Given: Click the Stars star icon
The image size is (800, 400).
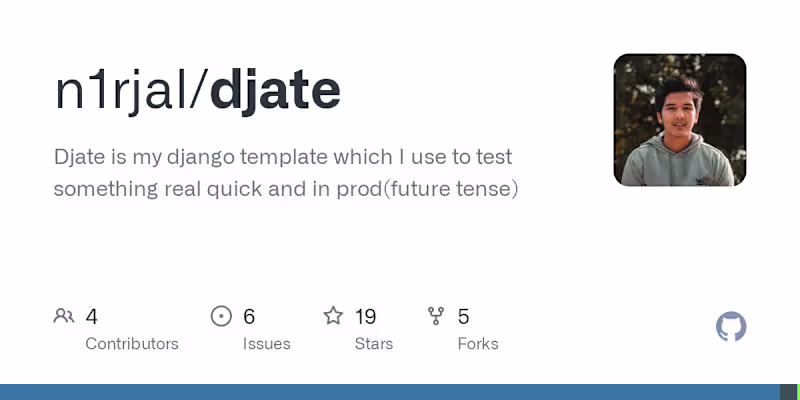Looking at the screenshot, I should 333,316.
